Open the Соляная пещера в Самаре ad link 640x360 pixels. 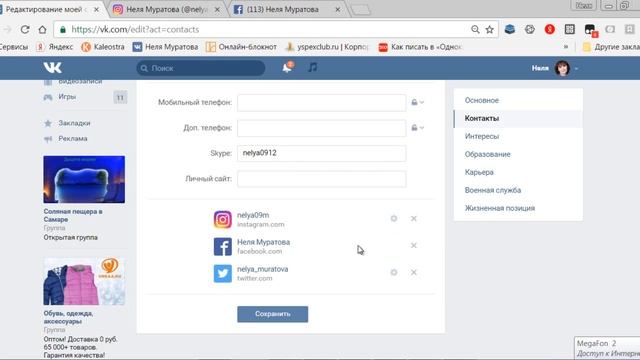pos(73,215)
